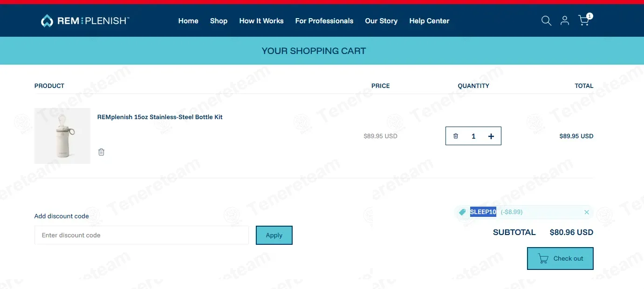Go to the Home menu item
Image resolution: width=644 pixels, height=289 pixels.
click(x=188, y=21)
